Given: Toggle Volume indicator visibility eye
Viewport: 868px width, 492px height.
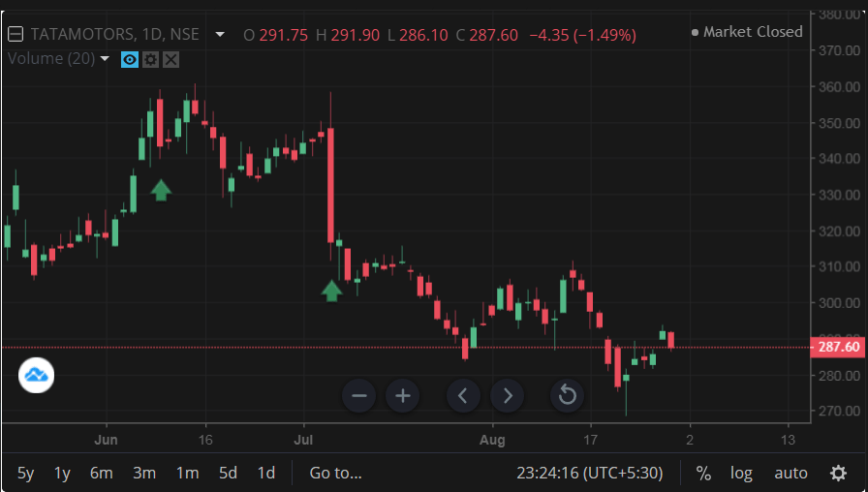Looking at the screenshot, I should [130, 59].
